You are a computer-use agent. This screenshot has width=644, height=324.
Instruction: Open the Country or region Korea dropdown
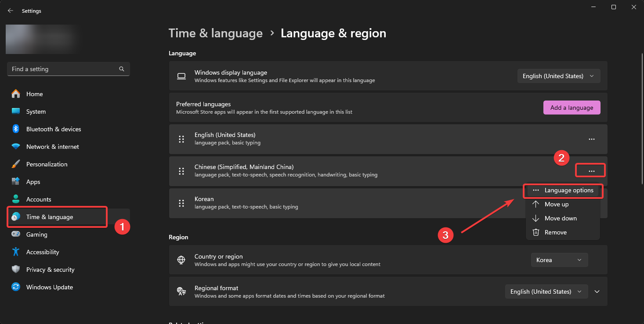coord(559,260)
